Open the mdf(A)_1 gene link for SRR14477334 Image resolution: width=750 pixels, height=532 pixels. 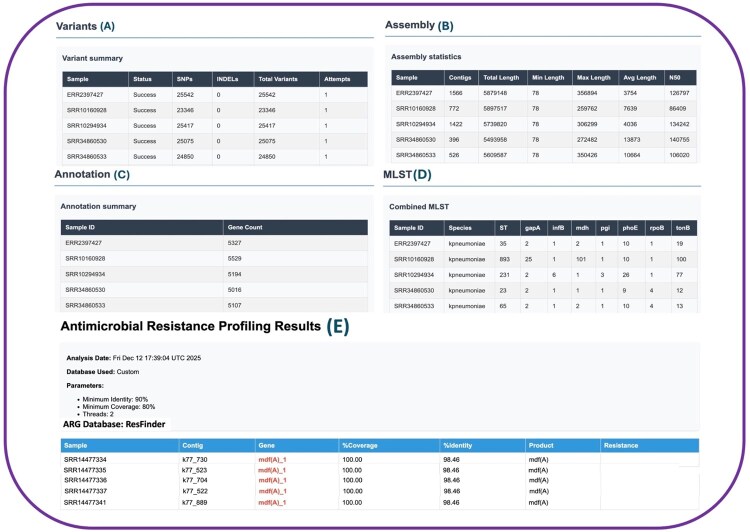click(x=272, y=459)
